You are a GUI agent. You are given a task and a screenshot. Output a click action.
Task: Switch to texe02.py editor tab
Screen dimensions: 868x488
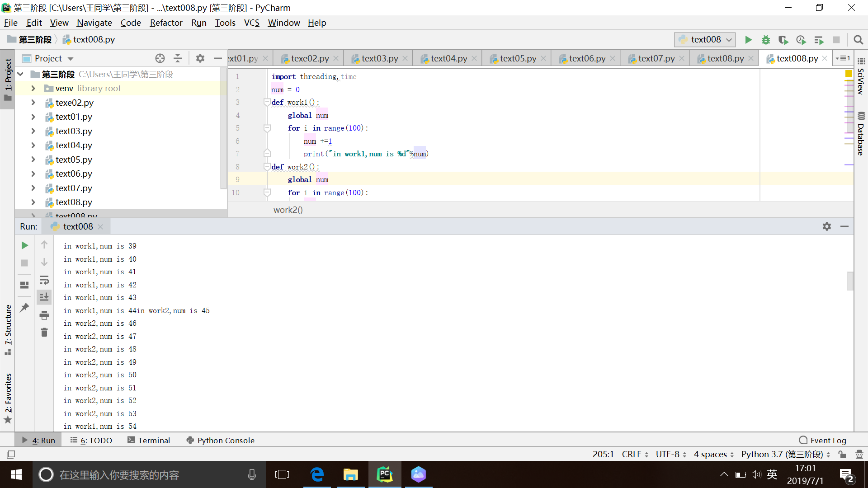click(309, 58)
